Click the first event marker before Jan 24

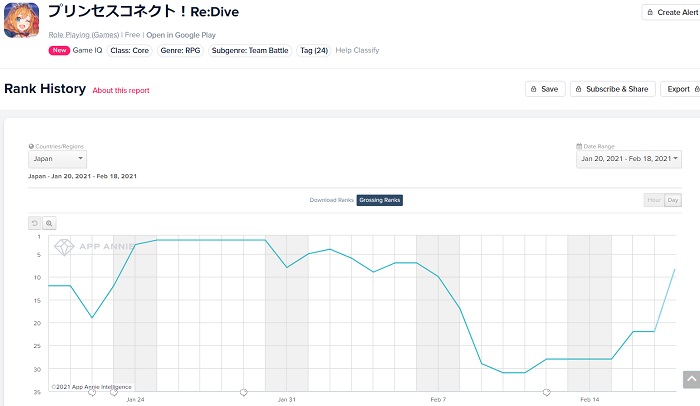tap(92, 393)
